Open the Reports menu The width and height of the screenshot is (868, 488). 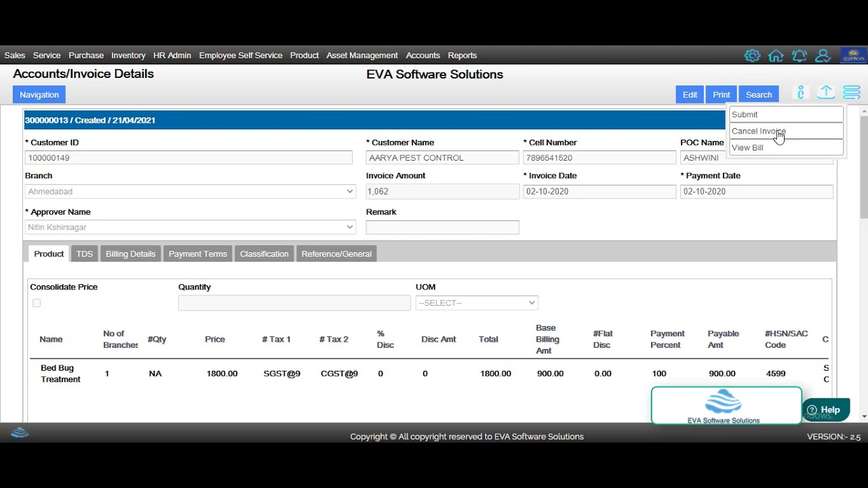click(x=462, y=56)
